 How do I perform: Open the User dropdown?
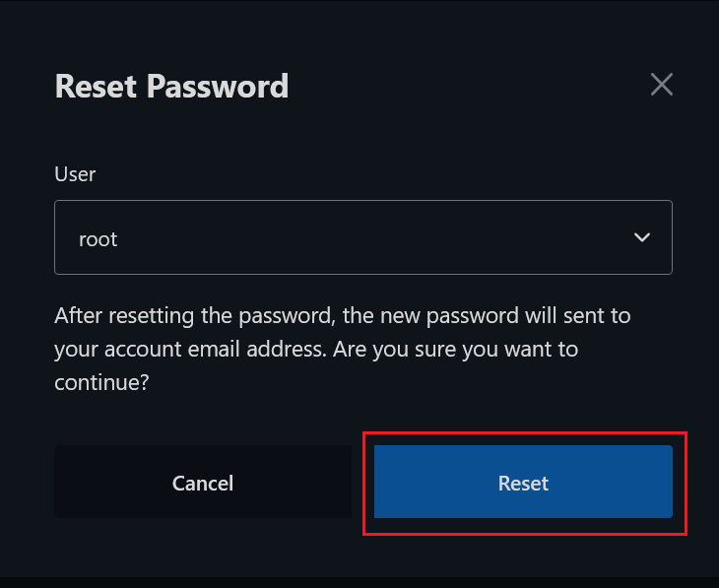pyautogui.click(x=362, y=237)
